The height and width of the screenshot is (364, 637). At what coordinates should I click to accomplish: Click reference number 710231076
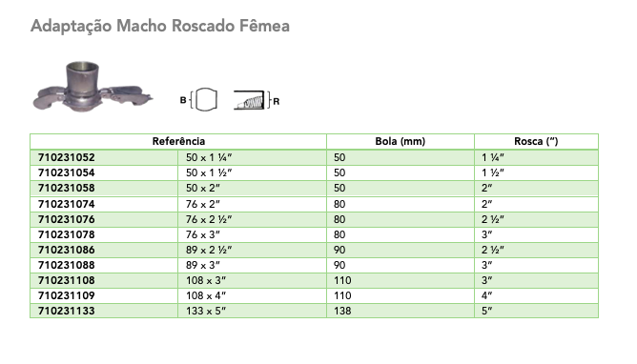[x=66, y=219]
